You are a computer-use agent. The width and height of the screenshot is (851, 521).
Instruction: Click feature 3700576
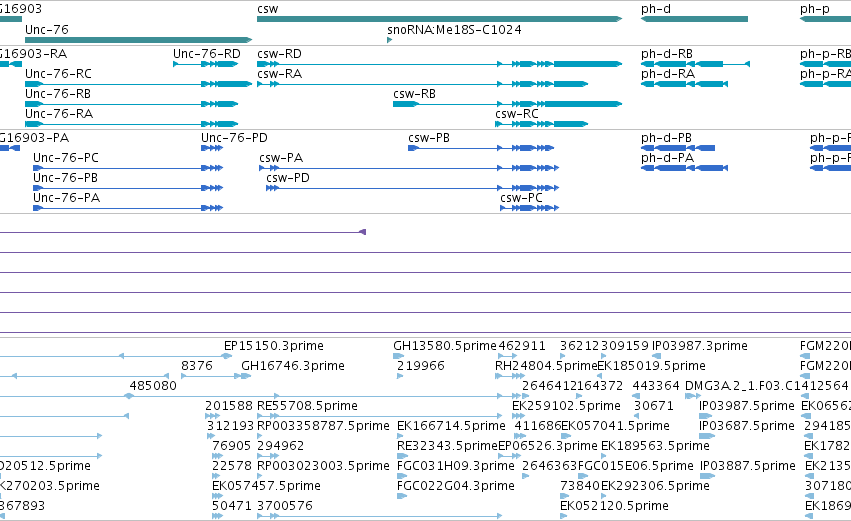coord(284,506)
